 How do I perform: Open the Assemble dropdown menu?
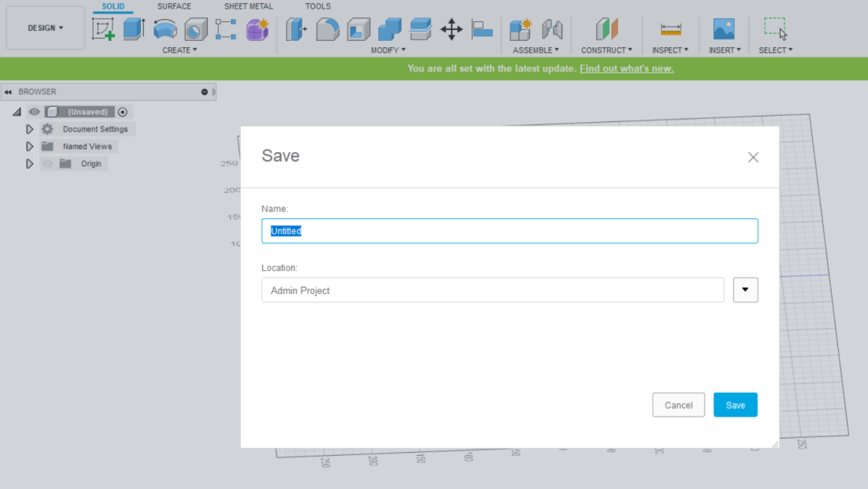click(x=536, y=50)
